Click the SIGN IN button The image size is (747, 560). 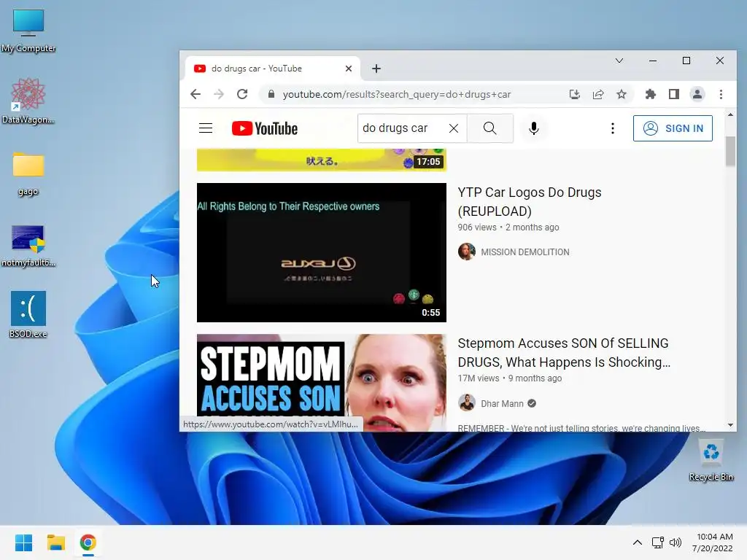pos(673,128)
